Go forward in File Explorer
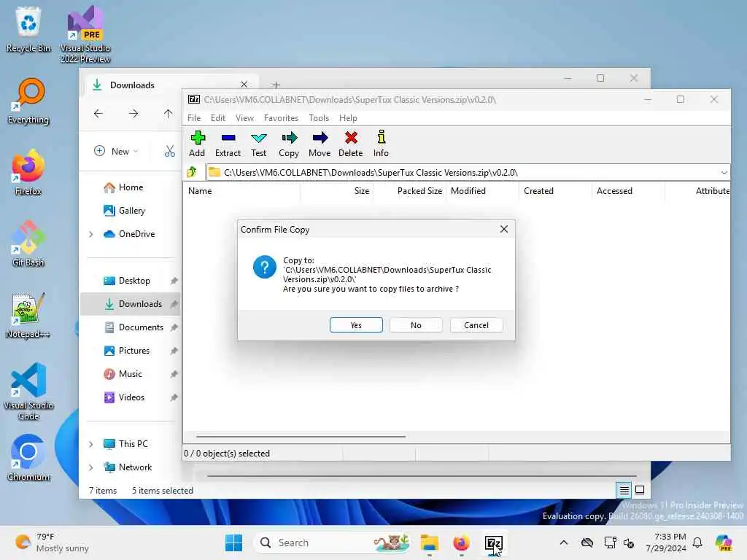The width and height of the screenshot is (747, 560). pos(133,113)
